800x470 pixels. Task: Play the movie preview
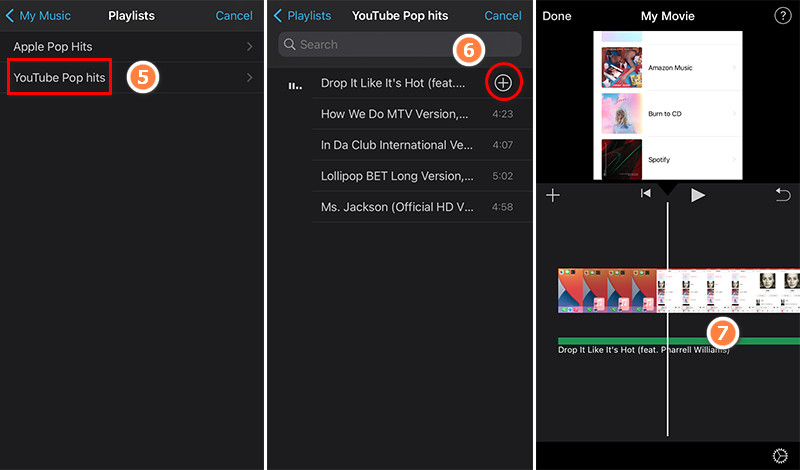pyautogui.click(x=697, y=195)
